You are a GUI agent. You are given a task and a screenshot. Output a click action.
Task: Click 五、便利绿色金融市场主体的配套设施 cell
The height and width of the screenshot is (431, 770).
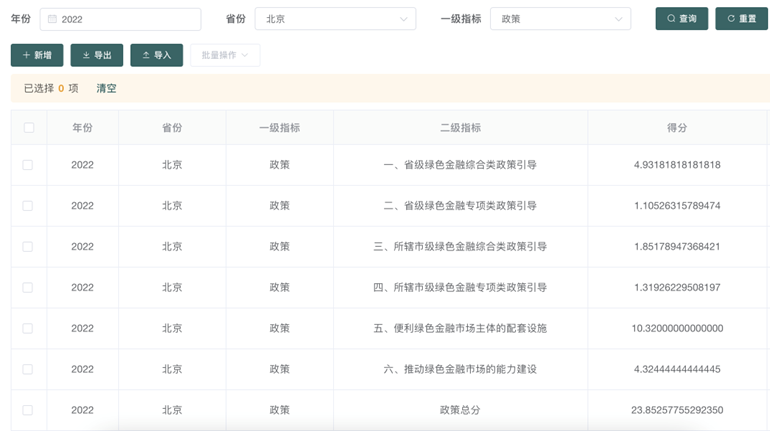[x=460, y=328]
